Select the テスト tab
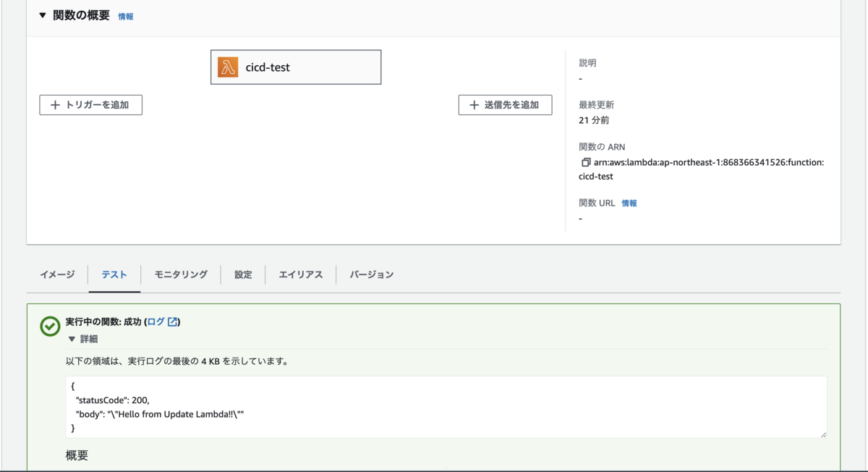The image size is (868, 472). pos(114,275)
